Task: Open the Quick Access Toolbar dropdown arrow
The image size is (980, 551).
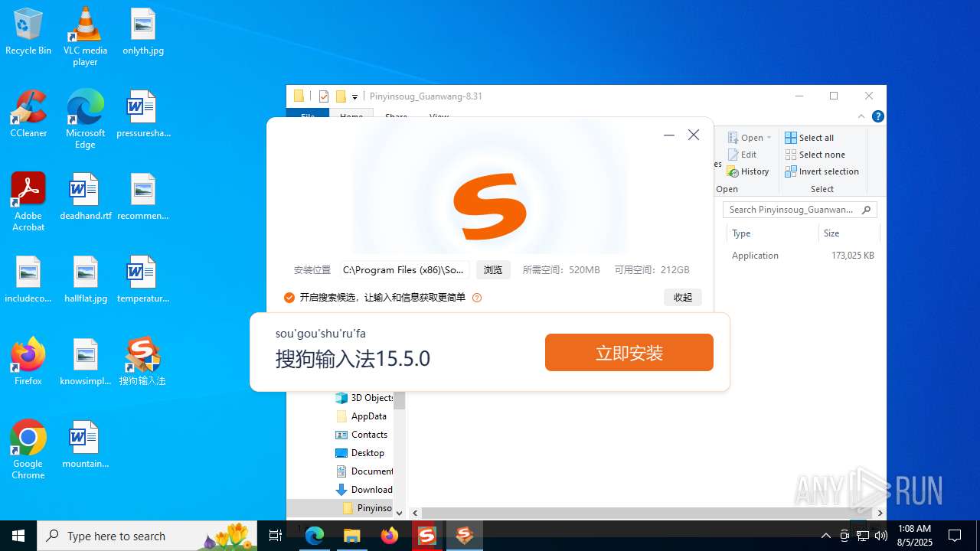Action: pyautogui.click(x=354, y=97)
